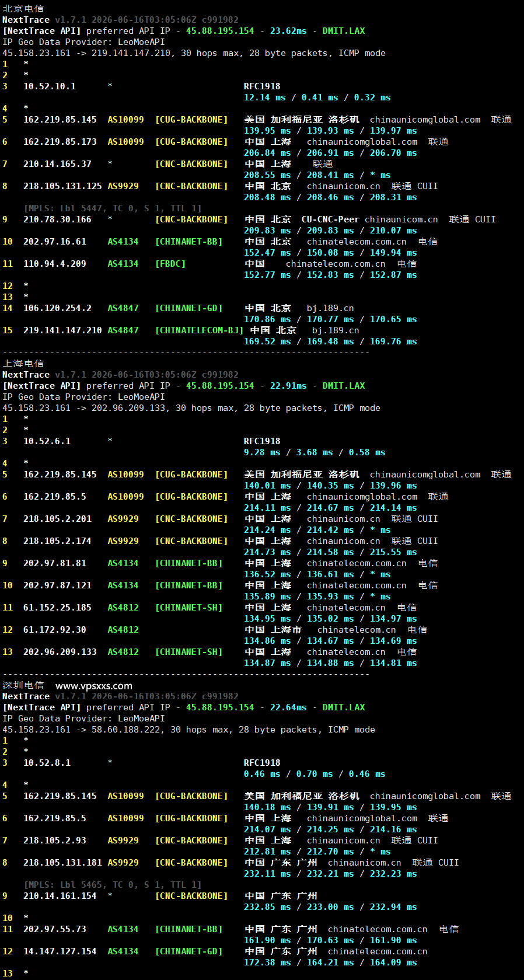The width and height of the screenshot is (524, 980).
Task: Click the 170.86 ms latency value
Action: coord(267,319)
